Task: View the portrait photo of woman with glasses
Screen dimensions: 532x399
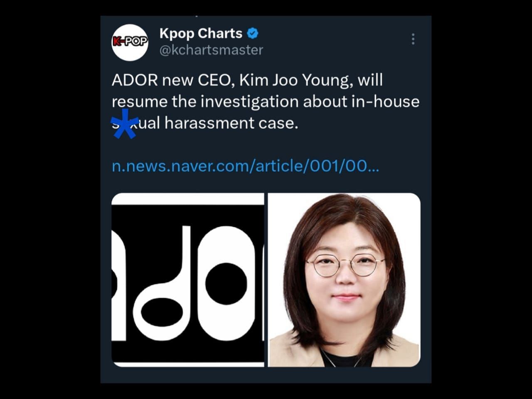Action: (344, 280)
